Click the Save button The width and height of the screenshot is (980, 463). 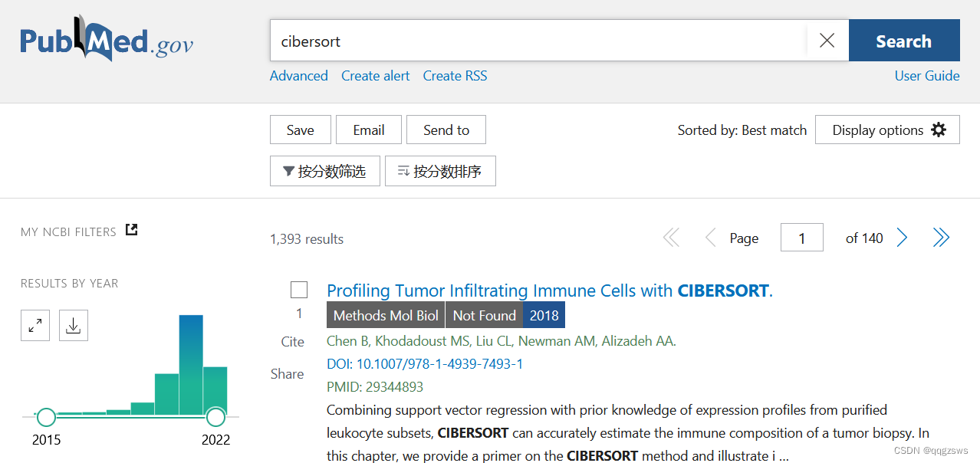pyautogui.click(x=300, y=130)
